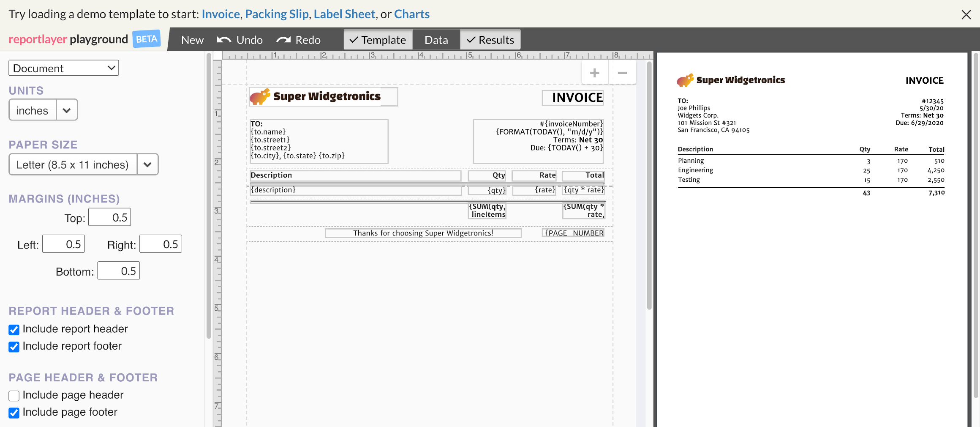This screenshot has width=980, height=427.
Task: Click the Redo arrow icon
Action: click(x=283, y=40)
